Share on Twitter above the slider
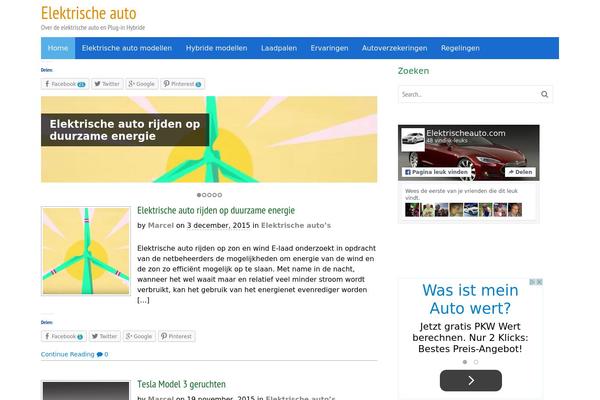The height and width of the screenshot is (400, 600). [107, 84]
